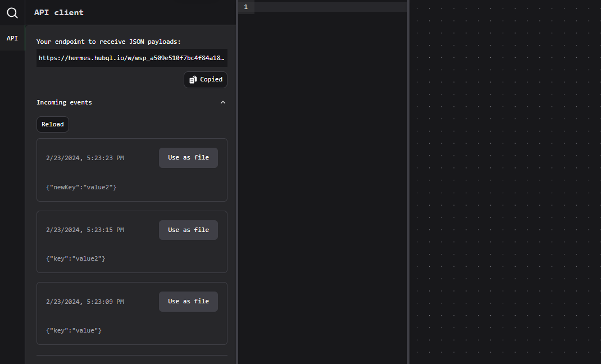Click the endpoint URL field
The height and width of the screenshot is (364, 601).
point(131,57)
